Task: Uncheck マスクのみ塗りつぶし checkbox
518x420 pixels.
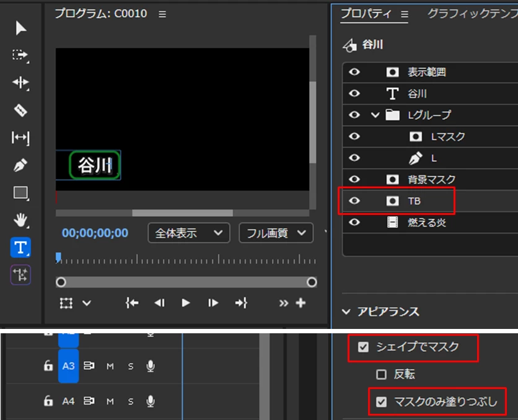Action: (381, 402)
